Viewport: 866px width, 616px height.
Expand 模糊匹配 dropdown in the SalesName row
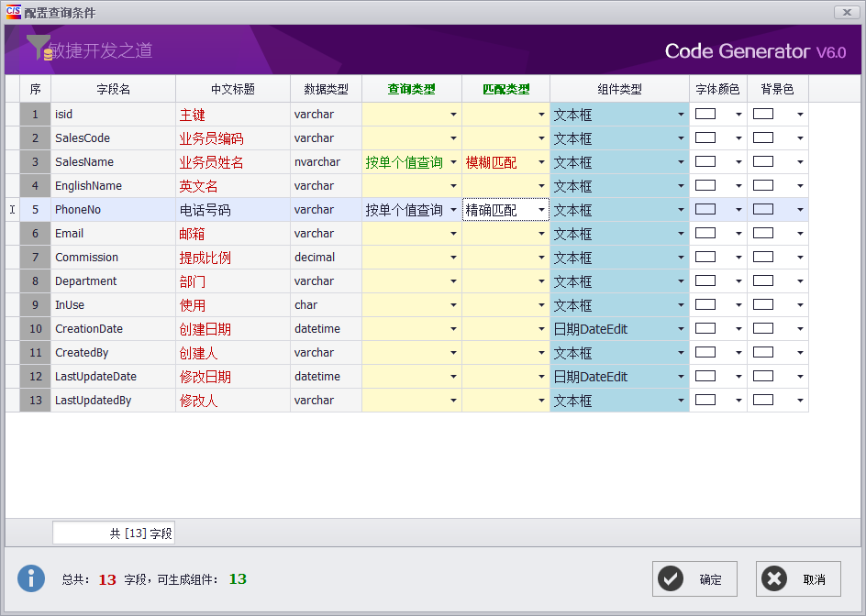pyautogui.click(x=541, y=161)
